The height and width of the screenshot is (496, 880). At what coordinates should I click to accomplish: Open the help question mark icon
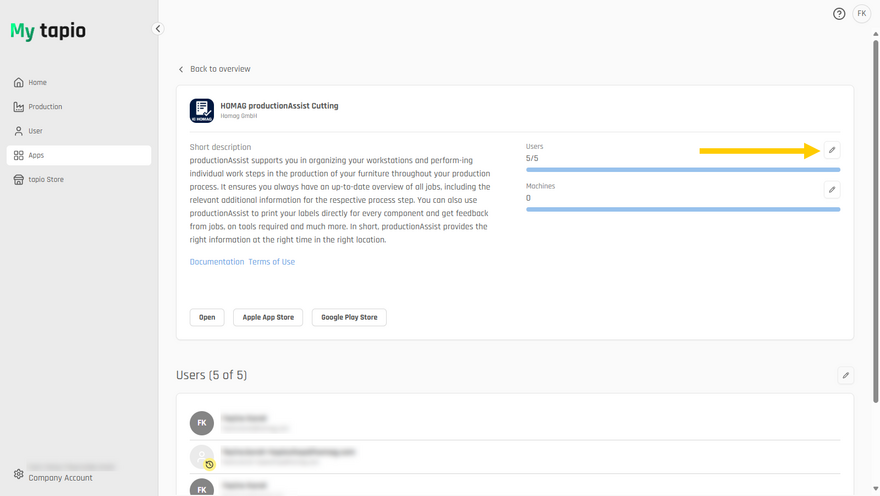coord(838,14)
